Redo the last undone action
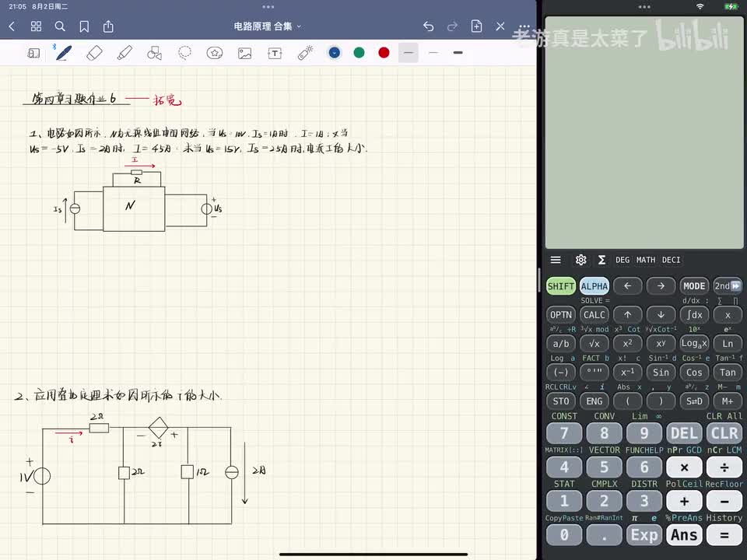This screenshot has height=560, width=747. 453,26
